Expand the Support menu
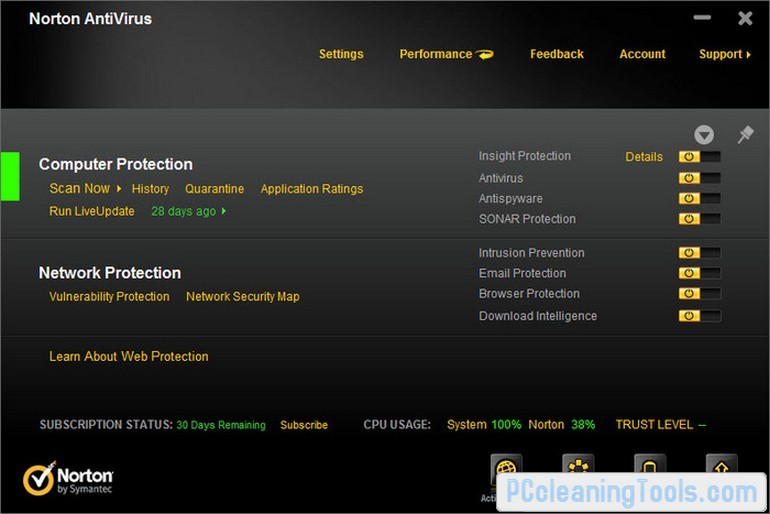 coord(725,54)
